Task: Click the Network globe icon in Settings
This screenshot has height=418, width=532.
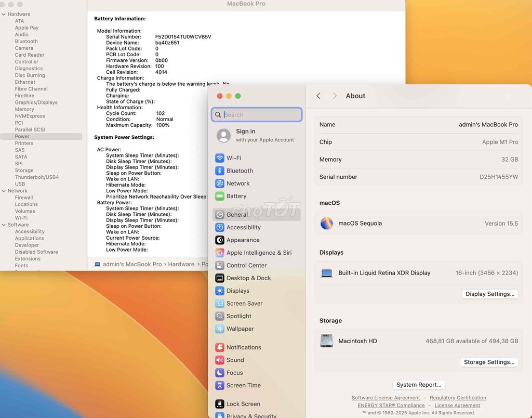Action: pos(220,184)
